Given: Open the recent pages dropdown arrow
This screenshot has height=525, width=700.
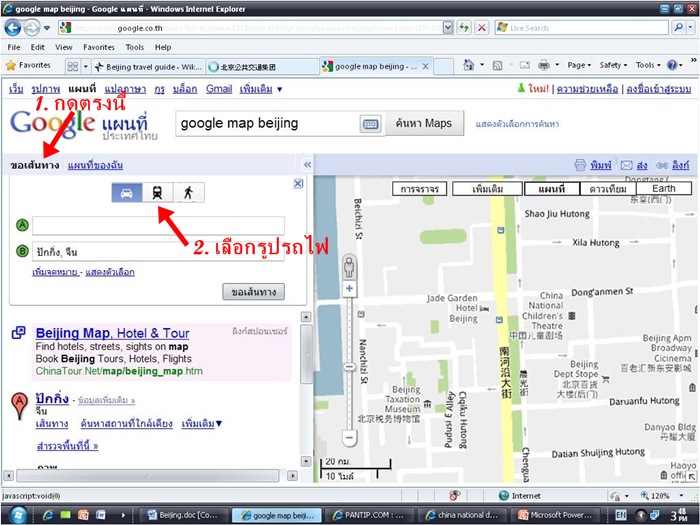Looking at the screenshot, I should pyautogui.click(x=47, y=28).
